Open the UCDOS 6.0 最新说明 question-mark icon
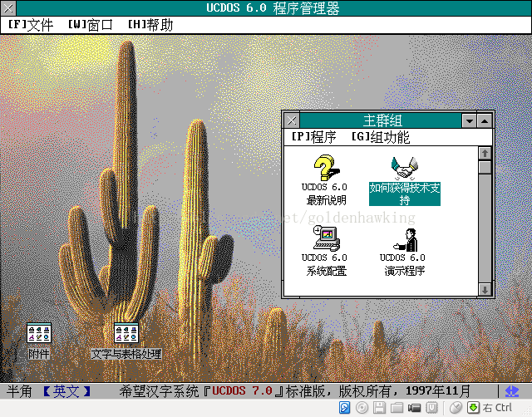Image resolution: width=532 pixels, height=417 pixels. point(327,168)
